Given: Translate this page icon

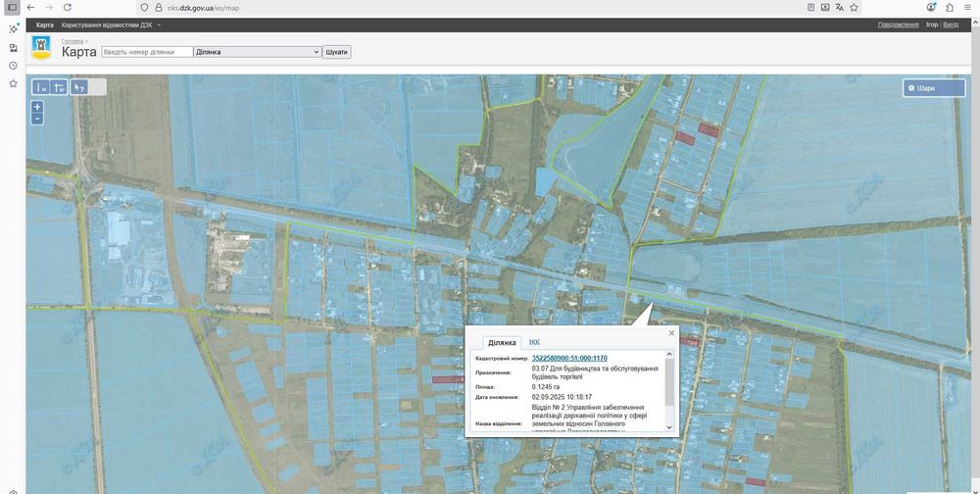Looking at the screenshot, I should [840, 8].
